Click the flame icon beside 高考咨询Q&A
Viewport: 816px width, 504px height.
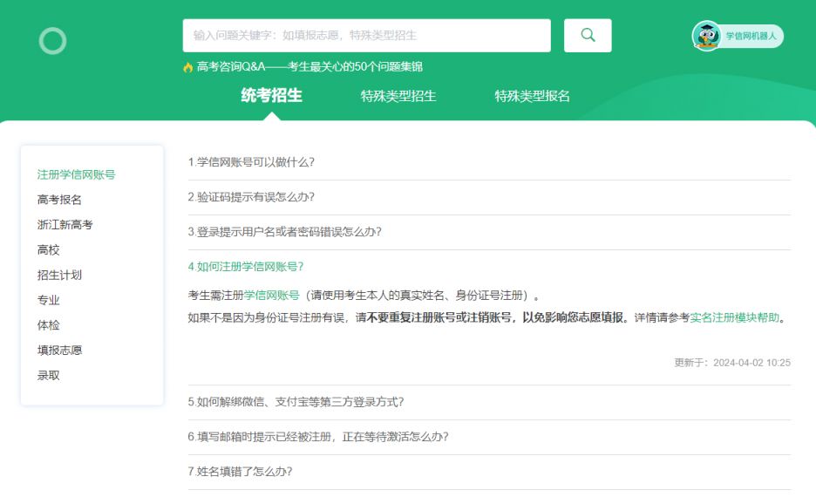coord(187,67)
